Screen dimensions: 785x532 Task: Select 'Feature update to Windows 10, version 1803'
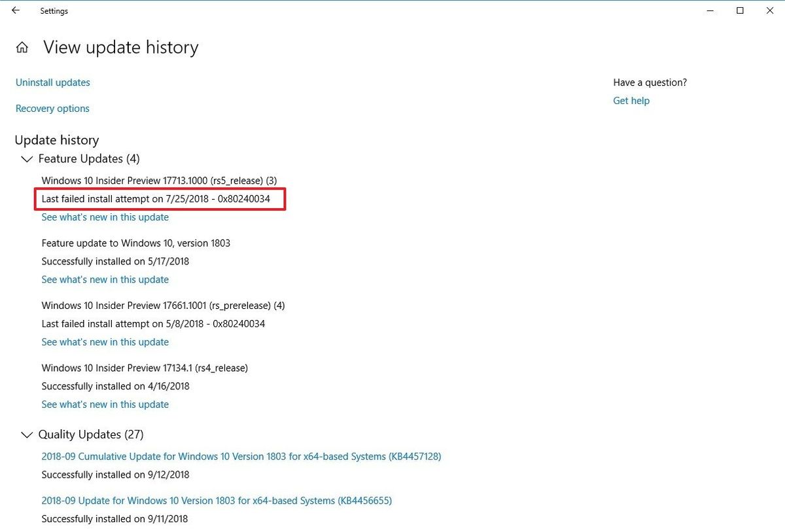pyautogui.click(x=136, y=243)
